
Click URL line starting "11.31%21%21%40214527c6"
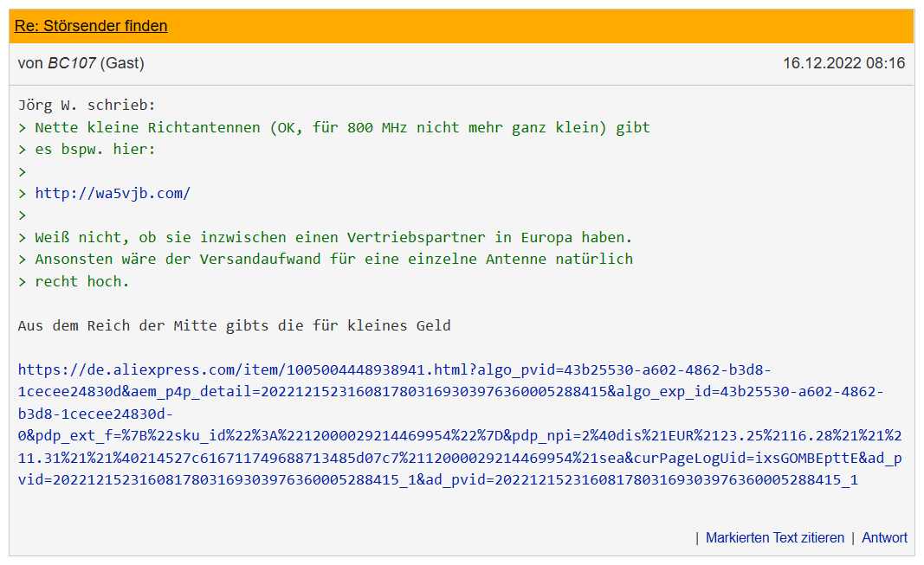[460, 458]
